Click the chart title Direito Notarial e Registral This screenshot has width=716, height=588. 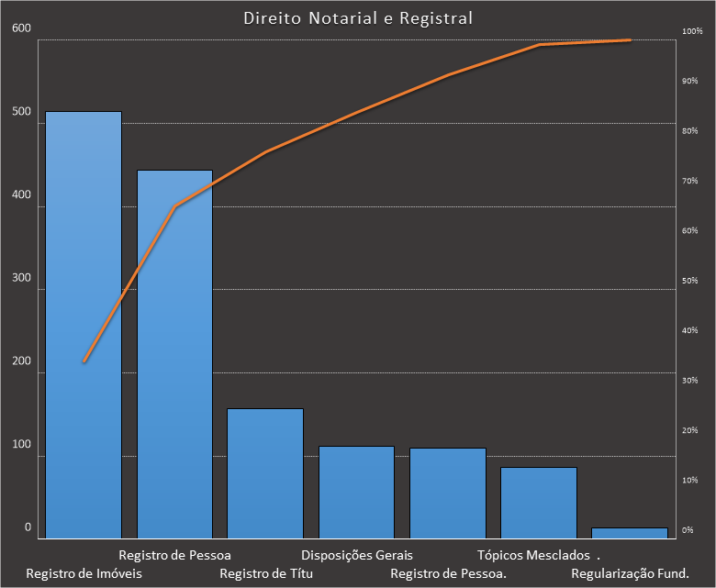[358, 18]
